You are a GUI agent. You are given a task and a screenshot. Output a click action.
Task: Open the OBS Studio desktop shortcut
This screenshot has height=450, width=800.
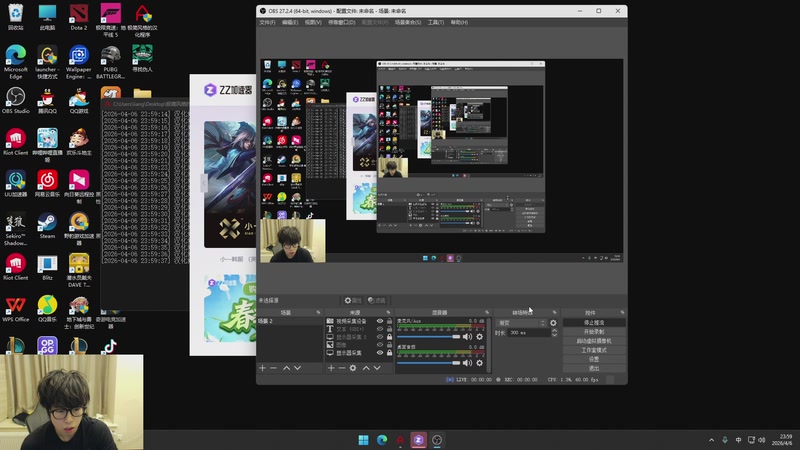click(x=15, y=101)
